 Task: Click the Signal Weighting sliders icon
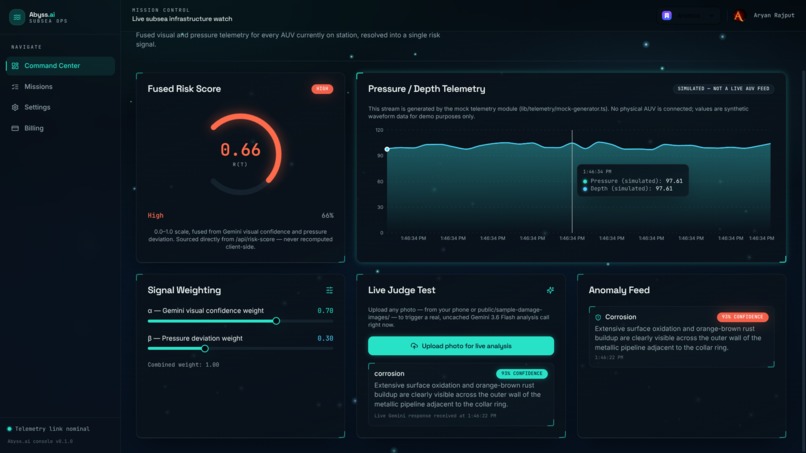(329, 291)
